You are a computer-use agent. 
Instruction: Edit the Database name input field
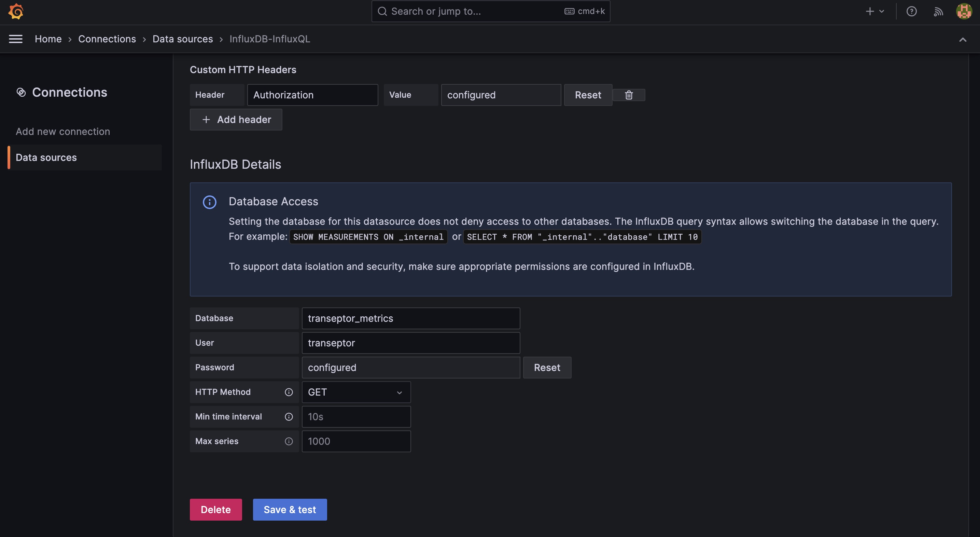pyautogui.click(x=411, y=318)
